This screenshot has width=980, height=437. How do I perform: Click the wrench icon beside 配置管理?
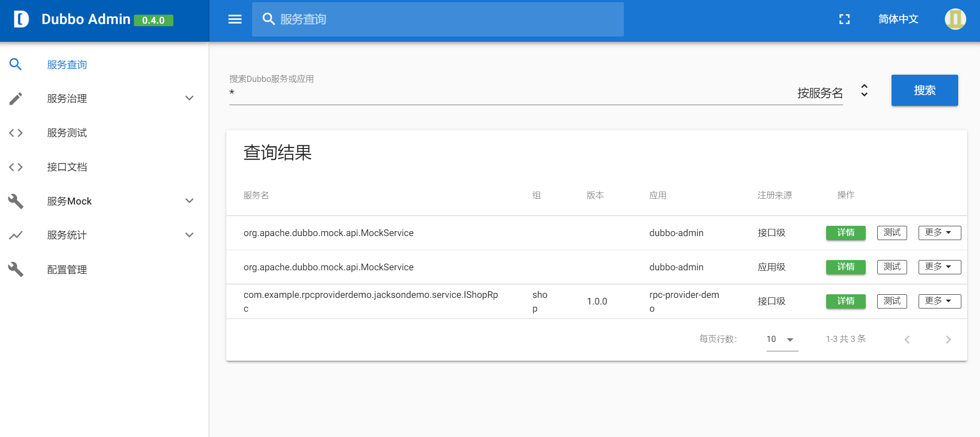pyautogui.click(x=16, y=269)
